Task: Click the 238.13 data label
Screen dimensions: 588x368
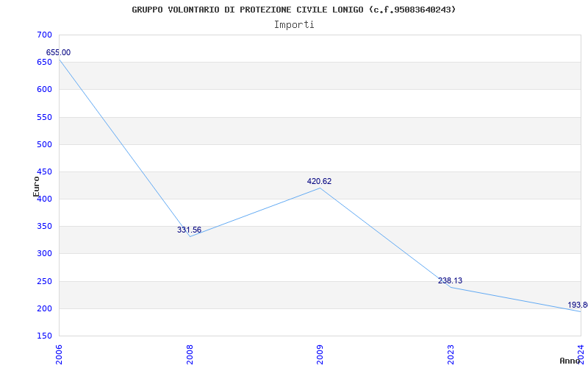Action: [x=450, y=280]
